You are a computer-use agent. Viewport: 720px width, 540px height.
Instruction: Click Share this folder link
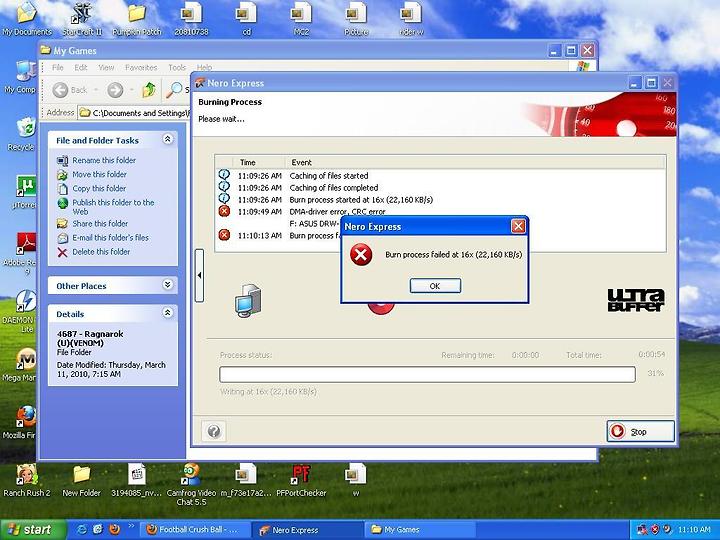[100, 224]
